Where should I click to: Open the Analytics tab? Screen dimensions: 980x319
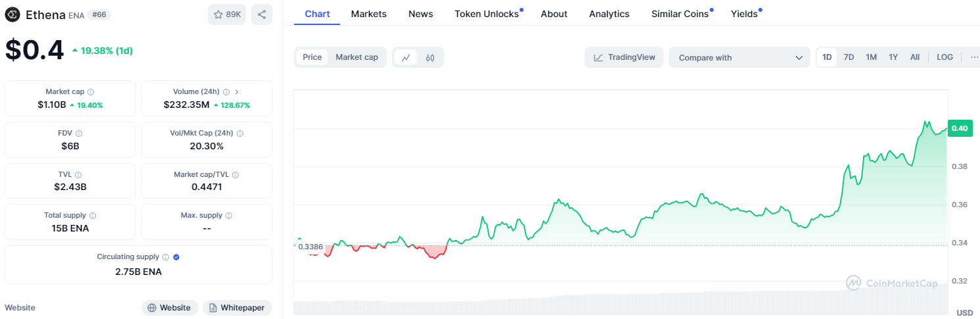[x=609, y=14]
